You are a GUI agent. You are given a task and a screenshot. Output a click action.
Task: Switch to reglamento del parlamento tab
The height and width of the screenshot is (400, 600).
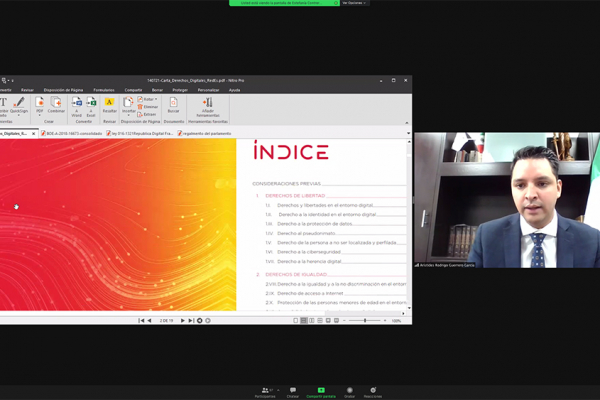[204, 134]
